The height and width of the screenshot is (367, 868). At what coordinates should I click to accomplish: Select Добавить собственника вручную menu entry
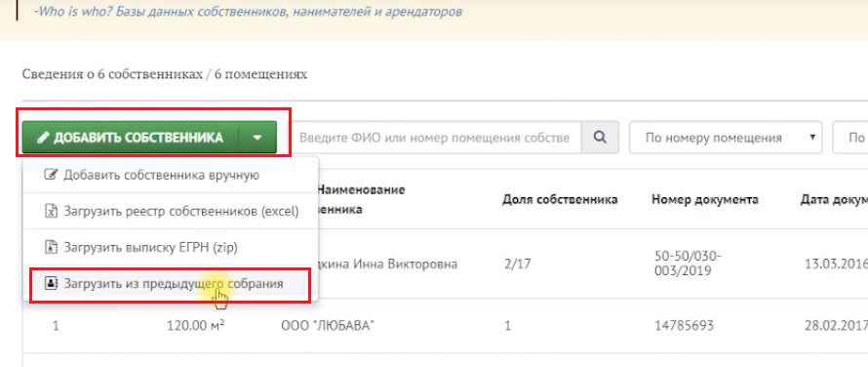[x=171, y=175]
